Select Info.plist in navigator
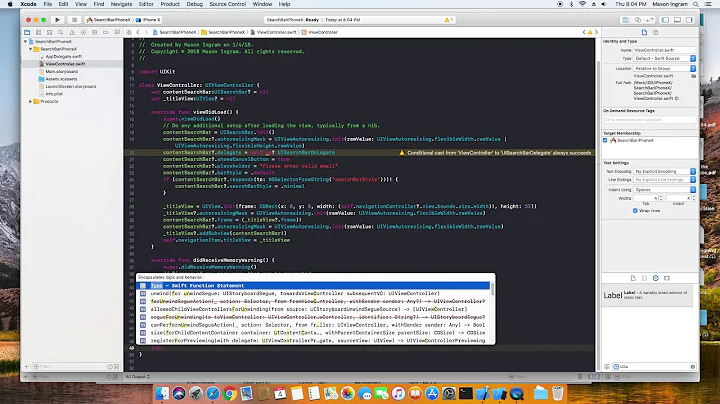720x404 pixels. [54, 94]
